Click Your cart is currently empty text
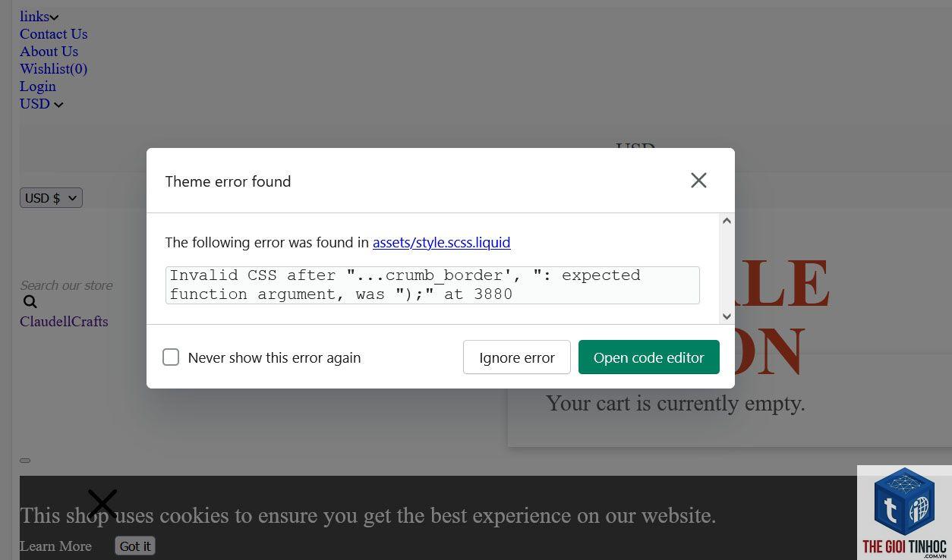The height and width of the screenshot is (560, 952). tap(675, 403)
